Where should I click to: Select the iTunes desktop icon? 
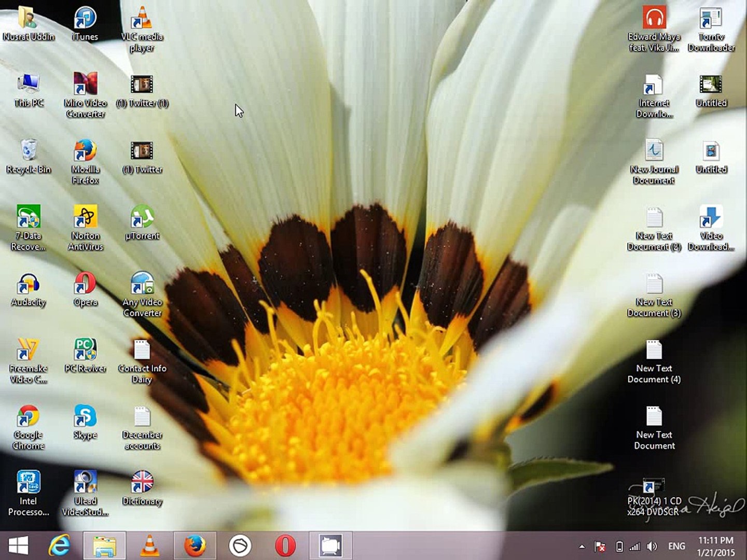[x=85, y=20]
